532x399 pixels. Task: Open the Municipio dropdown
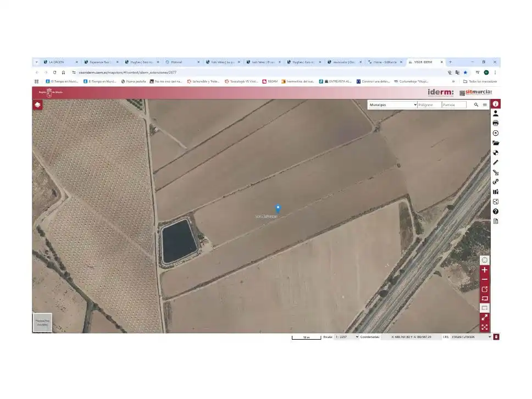point(392,105)
